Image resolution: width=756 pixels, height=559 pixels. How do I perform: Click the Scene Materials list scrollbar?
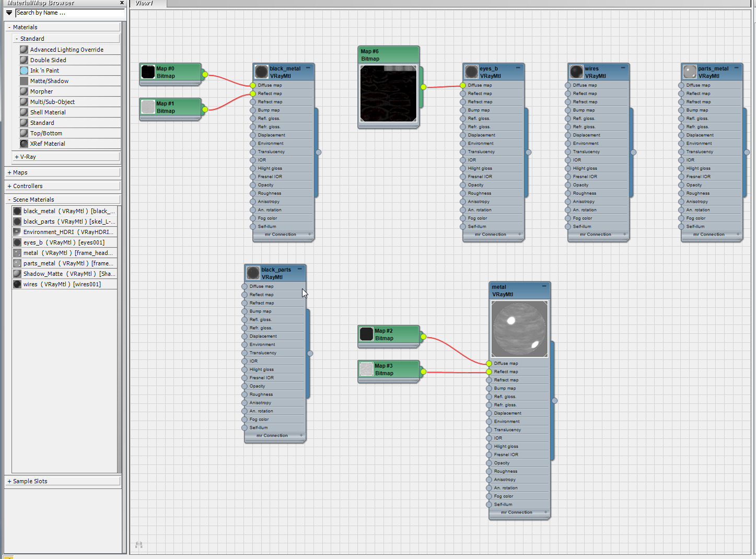pyautogui.click(x=119, y=339)
